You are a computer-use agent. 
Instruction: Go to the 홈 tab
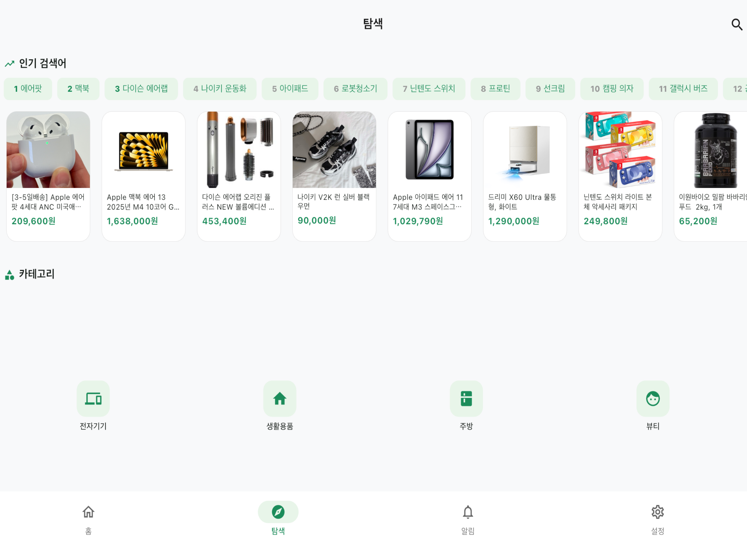88,520
